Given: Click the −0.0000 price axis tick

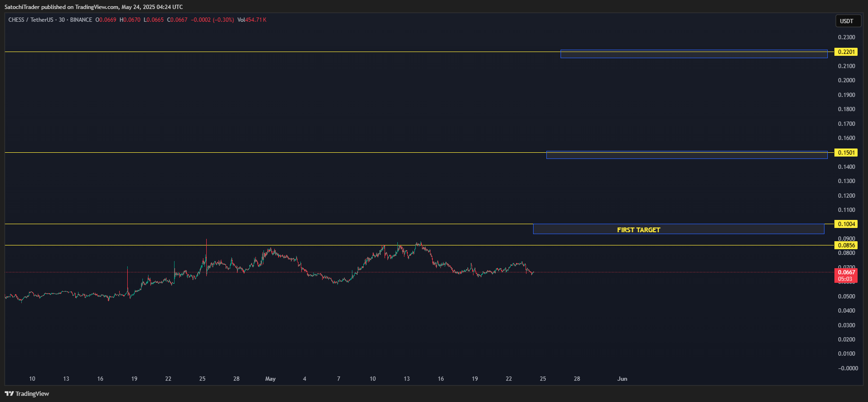Looking at the screenshot, I should pos(848,368).
